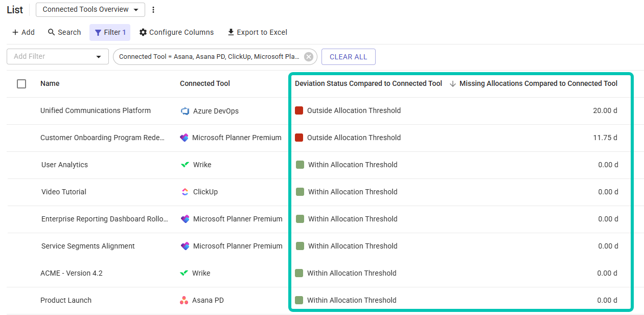644x315 pixels.
Task: Click the Export download arrow icon
Action: pos(231,32)
